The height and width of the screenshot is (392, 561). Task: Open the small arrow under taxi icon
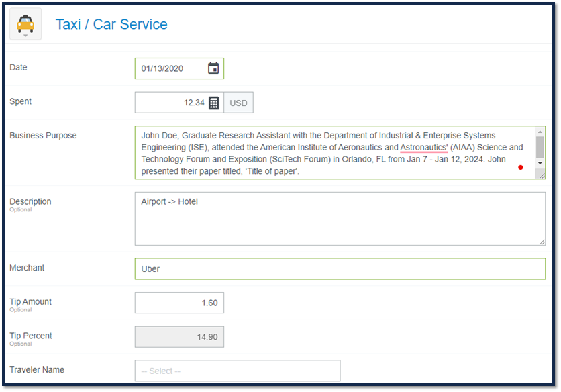click(x=25, y=36)
